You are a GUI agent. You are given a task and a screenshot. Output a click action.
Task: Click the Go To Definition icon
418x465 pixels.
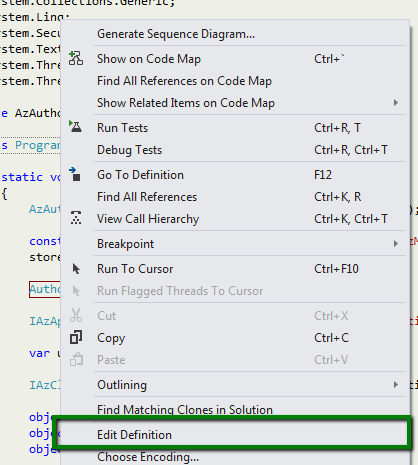point(75,174)
